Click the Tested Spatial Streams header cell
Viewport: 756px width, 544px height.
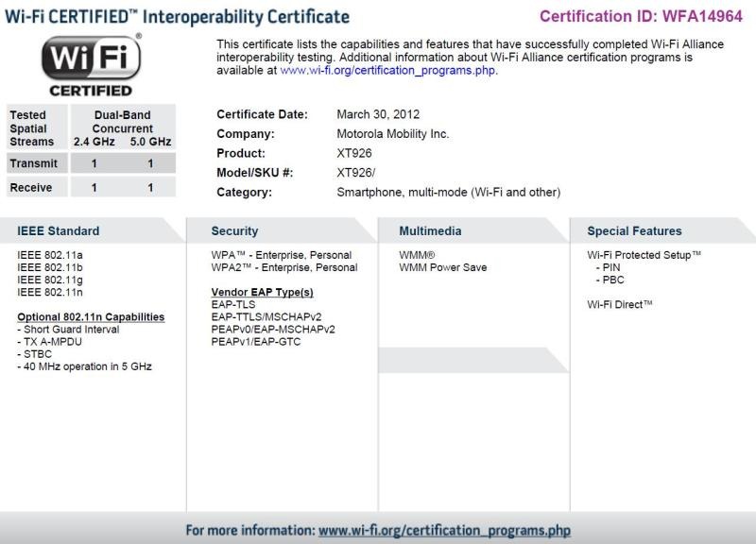(x=37, y=128)
